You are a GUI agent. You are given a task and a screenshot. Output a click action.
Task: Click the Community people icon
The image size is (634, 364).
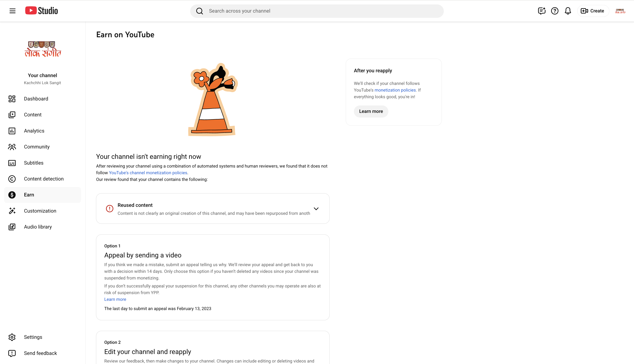(x=12, y=147)
